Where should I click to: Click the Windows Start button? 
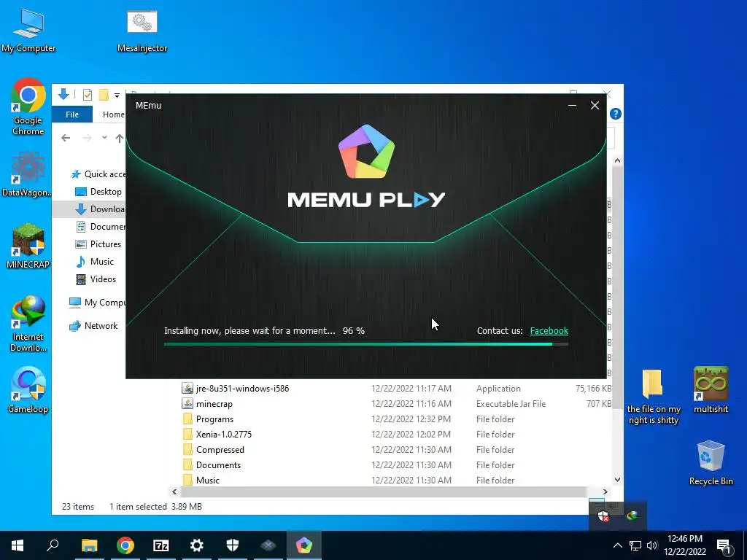[18, 545]
